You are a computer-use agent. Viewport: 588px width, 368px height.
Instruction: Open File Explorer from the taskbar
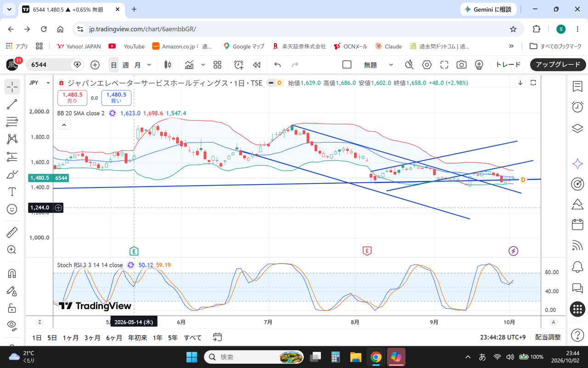pos(356,357)
